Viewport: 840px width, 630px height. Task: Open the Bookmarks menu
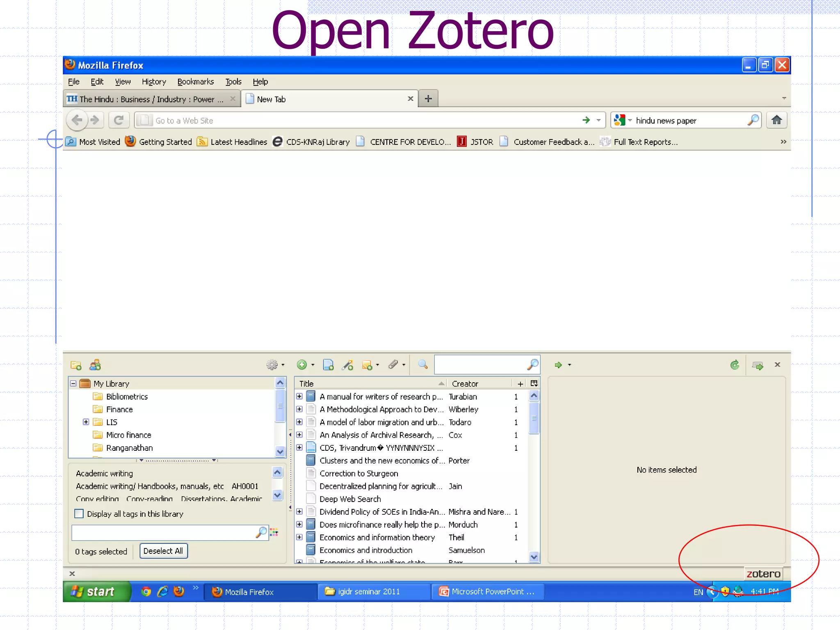pos(195,82)
